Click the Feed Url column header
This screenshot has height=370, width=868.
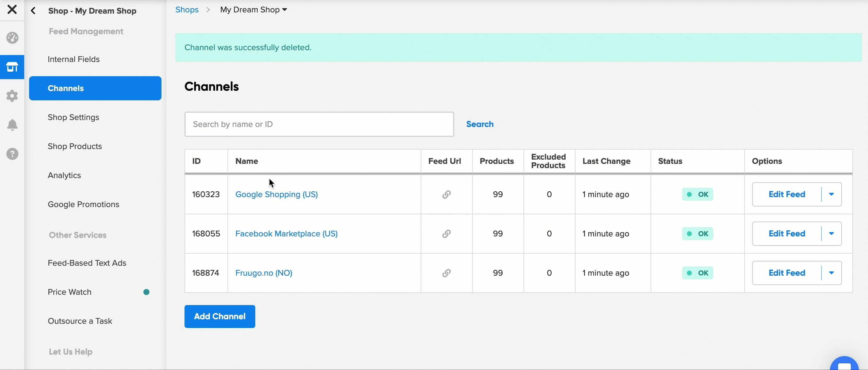[x=445, y=161]
